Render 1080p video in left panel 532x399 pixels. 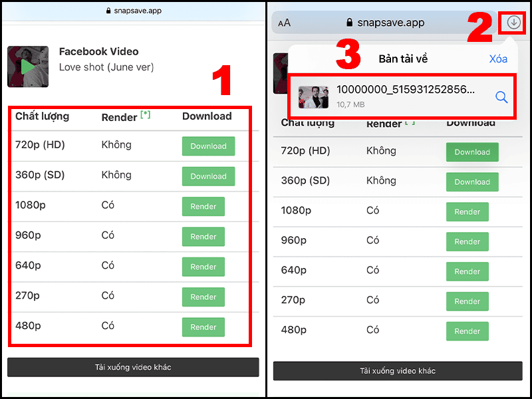(x=203, y=206)
